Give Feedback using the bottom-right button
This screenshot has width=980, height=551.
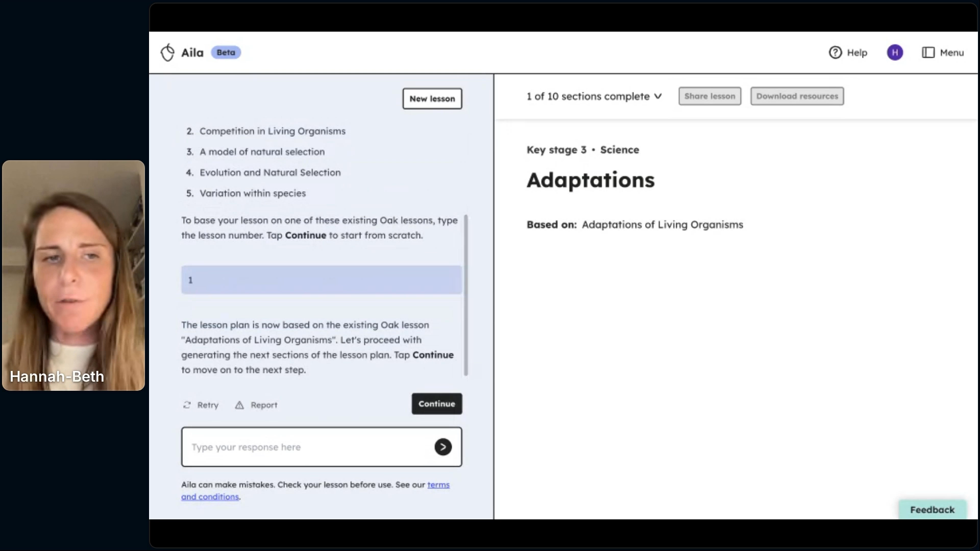click(932, 509)
